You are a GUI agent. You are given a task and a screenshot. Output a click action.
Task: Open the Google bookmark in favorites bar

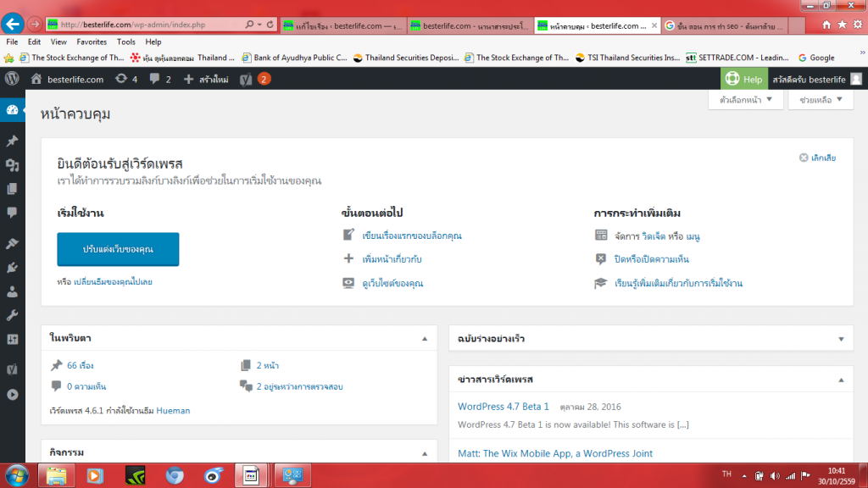pos(816,58)
